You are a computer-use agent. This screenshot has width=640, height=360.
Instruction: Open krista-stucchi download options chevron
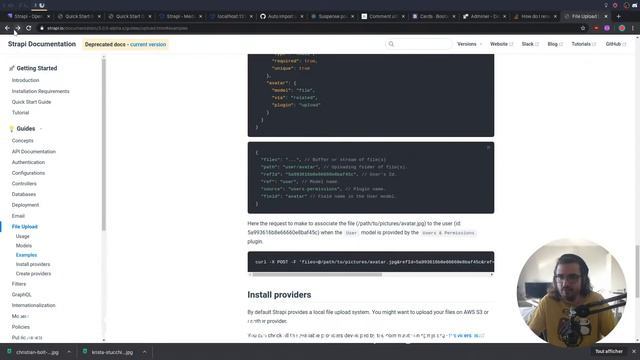point(144,352)
